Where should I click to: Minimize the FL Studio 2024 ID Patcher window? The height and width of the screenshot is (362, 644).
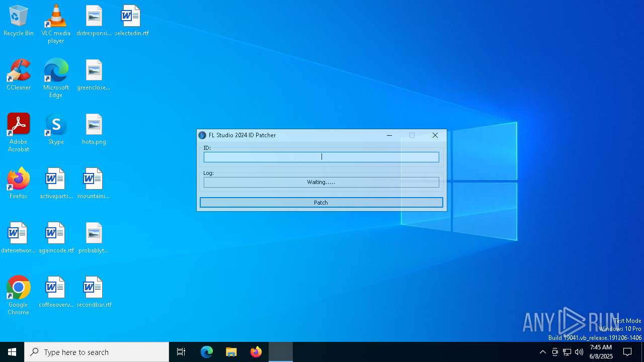389,135
